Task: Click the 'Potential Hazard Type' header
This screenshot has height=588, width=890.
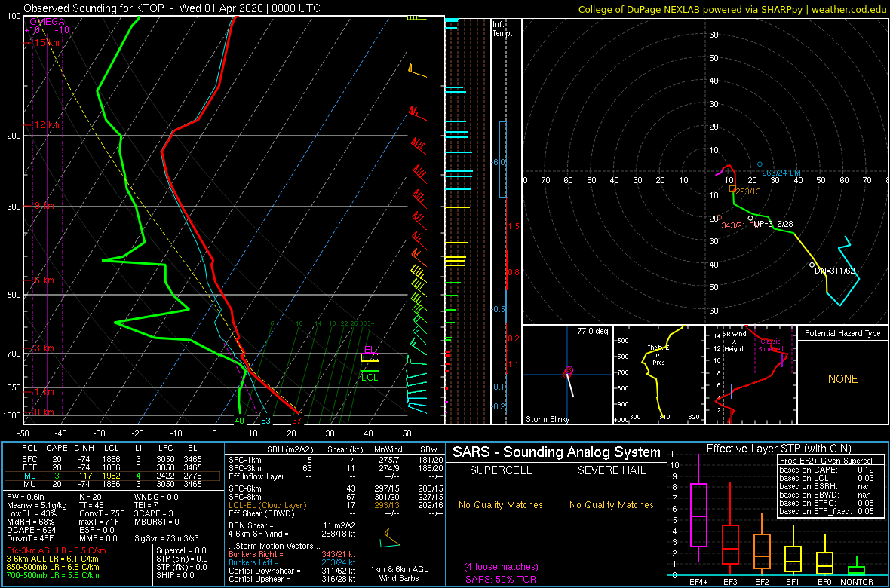Action: point(843,334)
